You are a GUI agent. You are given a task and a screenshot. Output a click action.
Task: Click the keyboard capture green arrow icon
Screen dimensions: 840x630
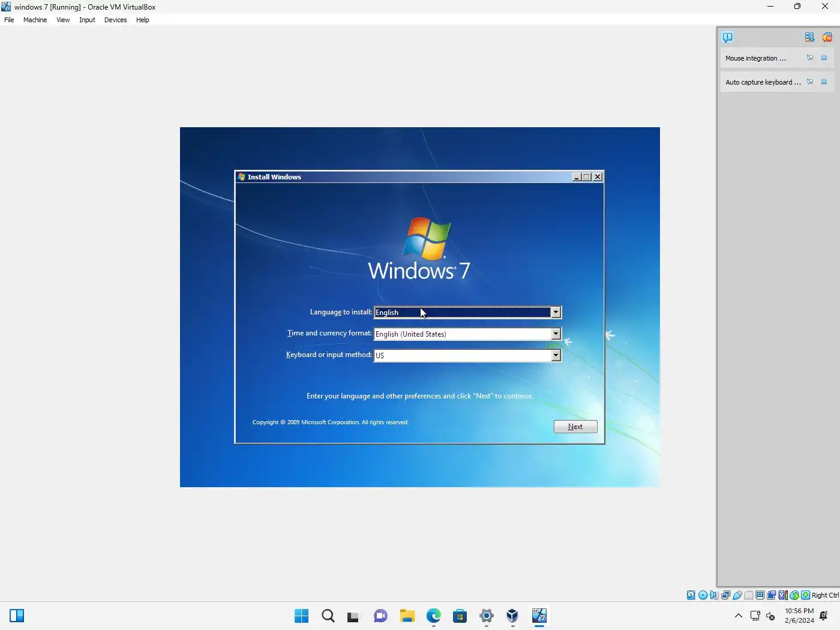click(806, 595)
